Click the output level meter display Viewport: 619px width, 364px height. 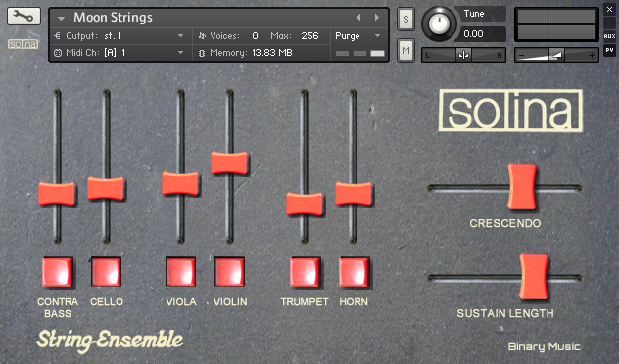point(556,24)
